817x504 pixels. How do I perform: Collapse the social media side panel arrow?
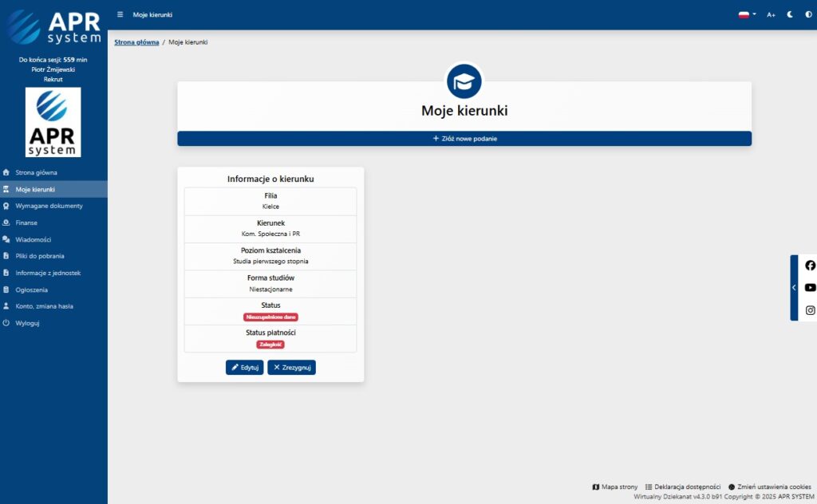click(x=794, y=287)
